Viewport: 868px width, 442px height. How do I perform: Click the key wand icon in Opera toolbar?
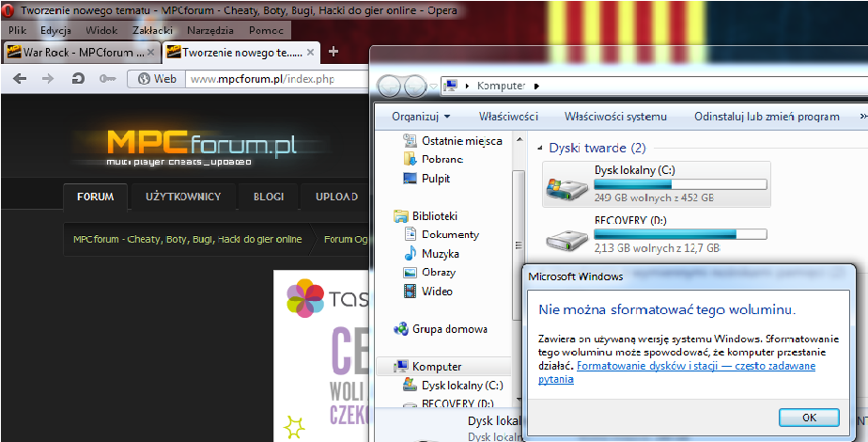[x=107, y=79]
